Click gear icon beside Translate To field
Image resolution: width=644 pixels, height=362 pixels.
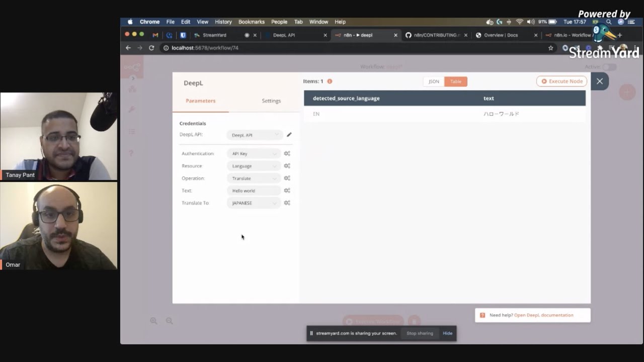[287, 203]
